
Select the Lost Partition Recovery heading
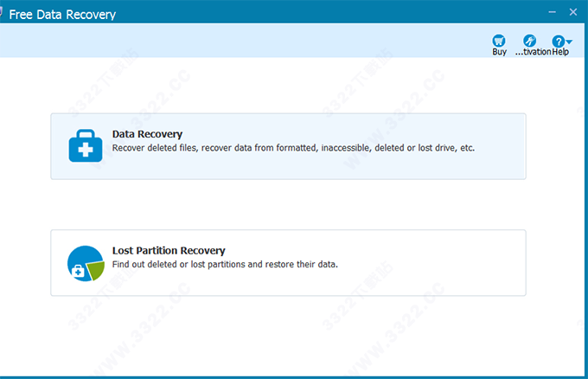pos(169,250)
